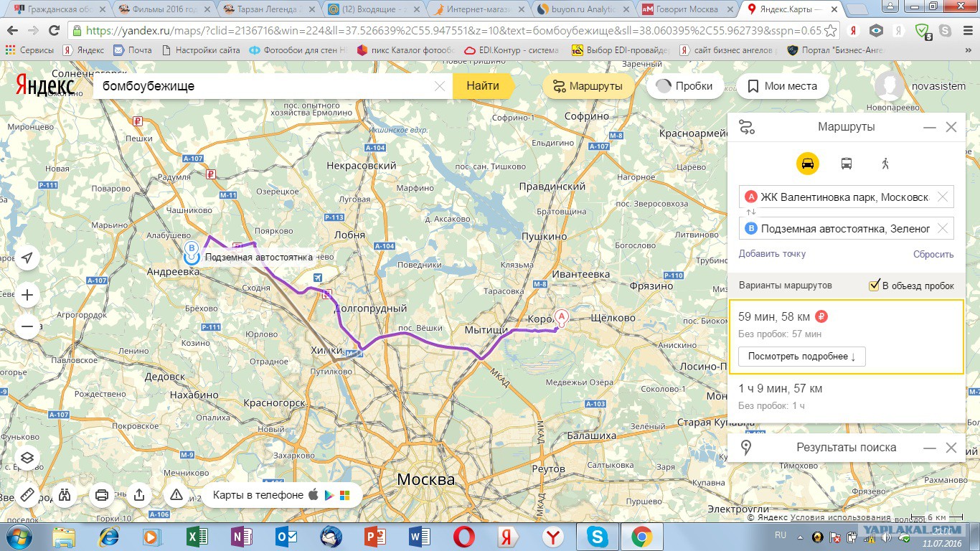Screen dimensions: 980x551
Task: Click the browser reload button
Action: click(56, 31)
